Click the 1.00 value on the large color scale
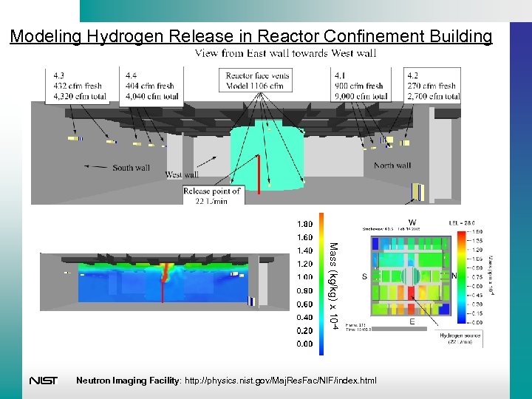The height and width of the screenshot is (399, 532). point(304,277)
